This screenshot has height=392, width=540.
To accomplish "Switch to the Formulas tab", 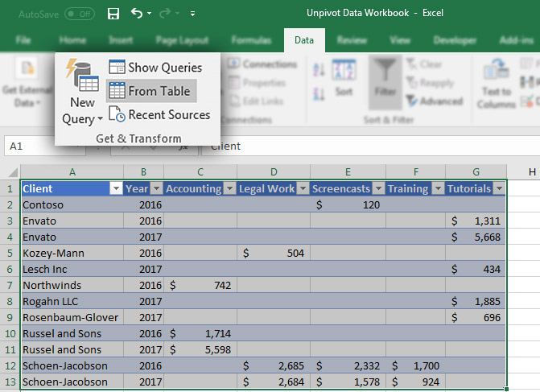I will click(x=251, y=40).
